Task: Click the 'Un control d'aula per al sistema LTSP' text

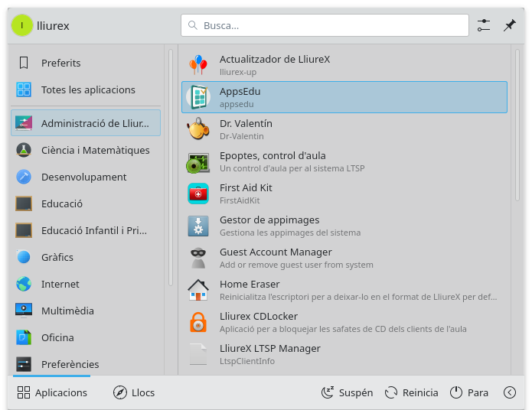Action: tap(292, 168)
